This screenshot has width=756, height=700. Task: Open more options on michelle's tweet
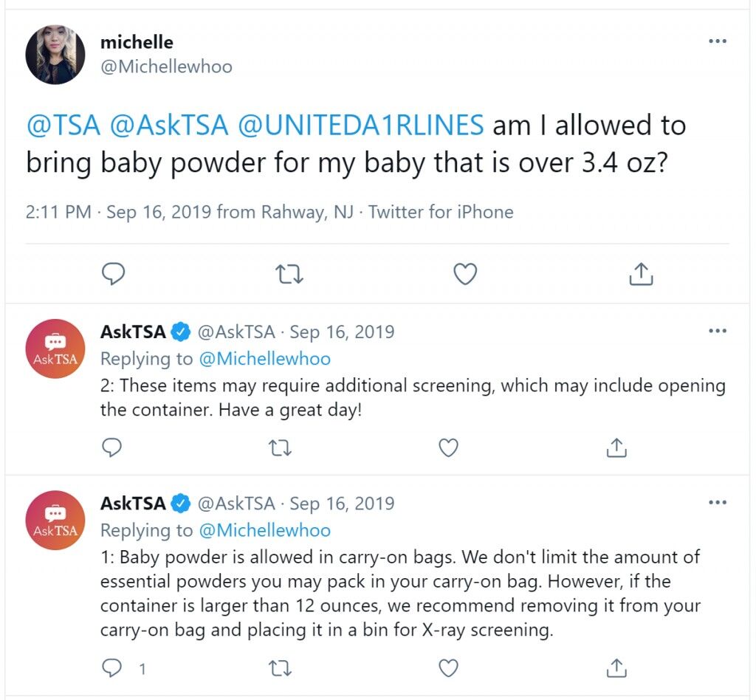[x=718, y=41]
